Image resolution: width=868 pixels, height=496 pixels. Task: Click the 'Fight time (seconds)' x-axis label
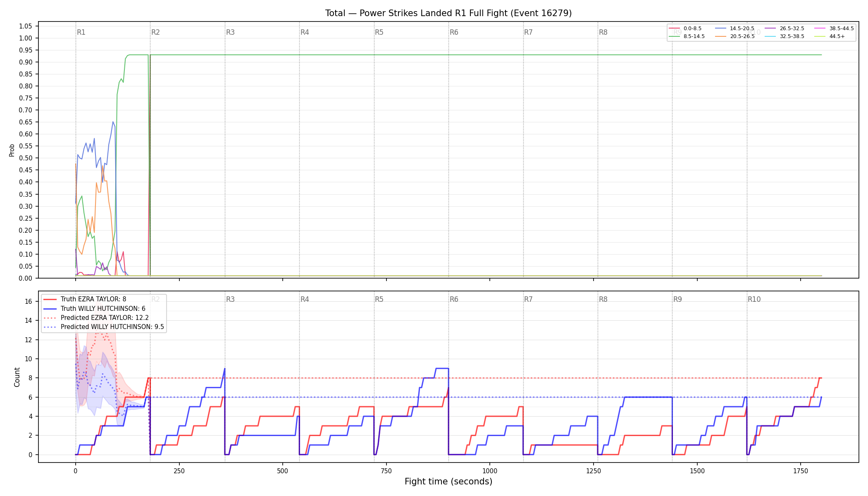coord(448,482)
